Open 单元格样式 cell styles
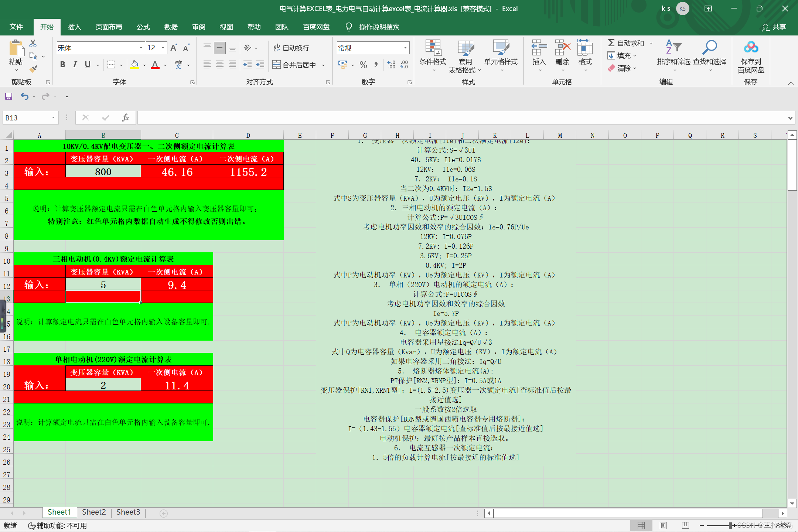Screen dimensions: 798x532 click(x=501, y=55)
